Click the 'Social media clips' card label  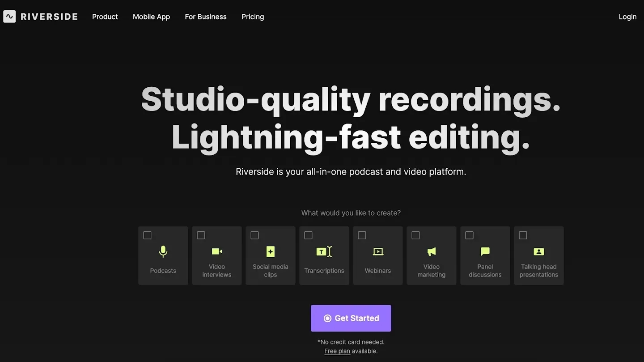(x=271, y=271)
